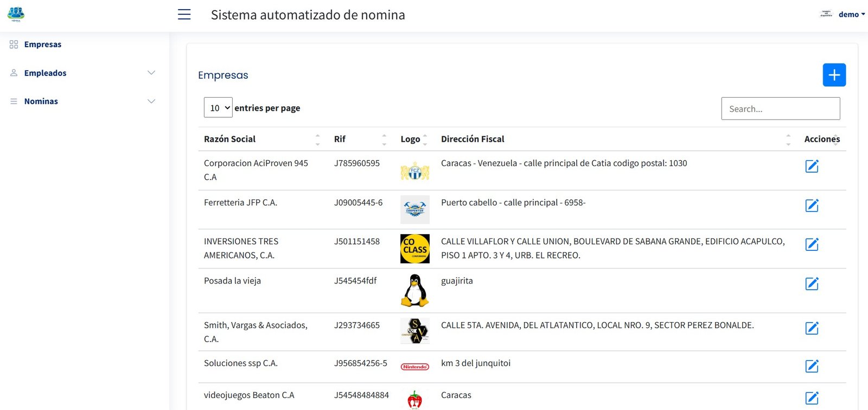Screen dimensions: 868x410
Task: Click edit icon for videojuegos Beaton C.A
Action: tap(812, 398)
